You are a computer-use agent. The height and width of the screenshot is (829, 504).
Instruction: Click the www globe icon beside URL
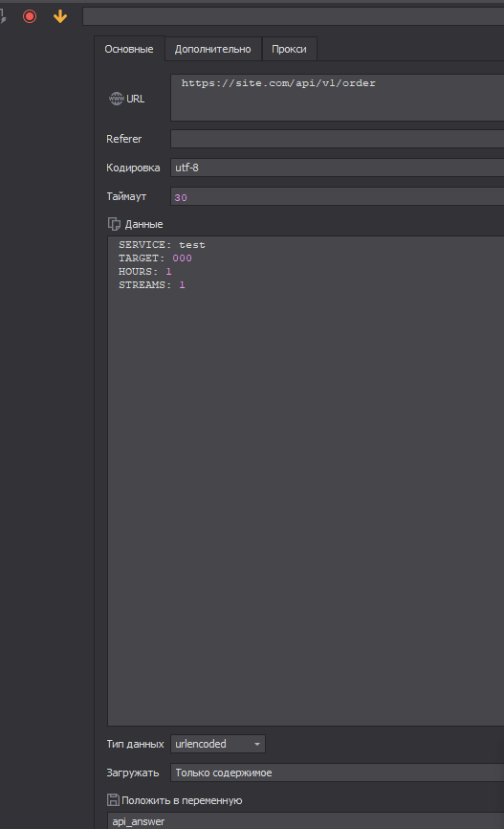(x=116, y=99)
